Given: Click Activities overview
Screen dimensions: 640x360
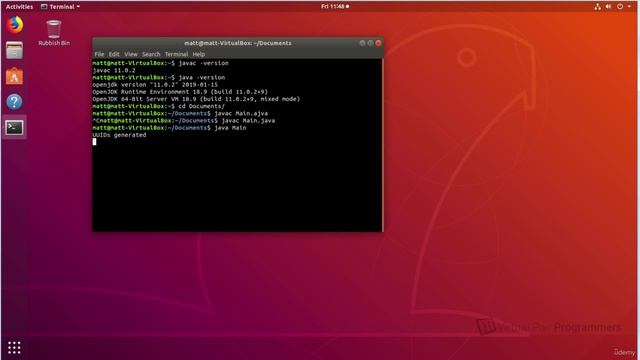Looking at the screenshot, I should click(x=19, y=7).
